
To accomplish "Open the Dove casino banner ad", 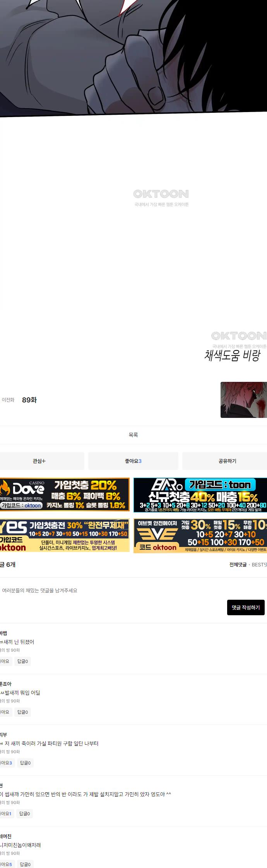I will point(65,495).
